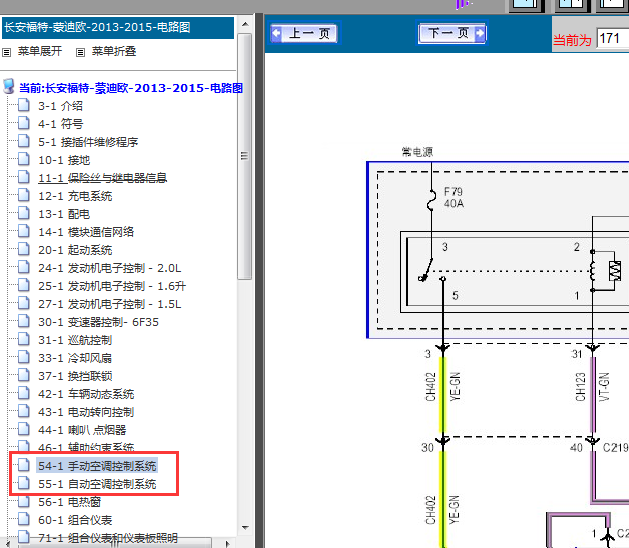Click page icon beside 20-1 起动系统

pyautogui.click(x=24, y=249)
